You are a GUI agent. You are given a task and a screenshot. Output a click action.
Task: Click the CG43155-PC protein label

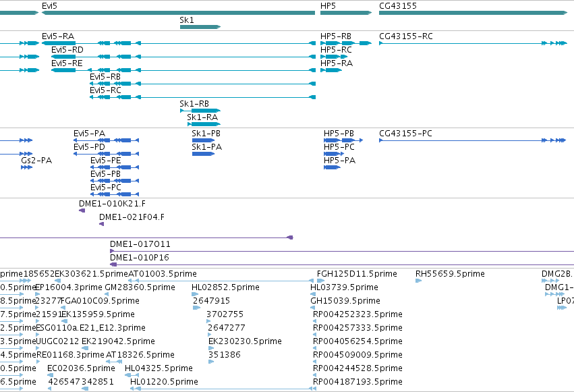(x=406, y=134)
